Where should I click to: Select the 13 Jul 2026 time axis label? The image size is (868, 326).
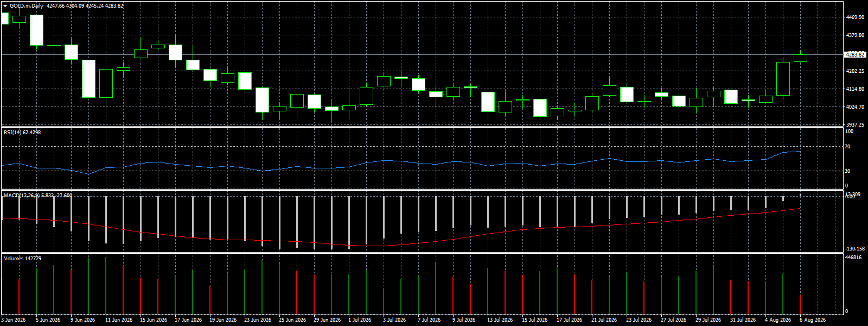tap(500, 320)
